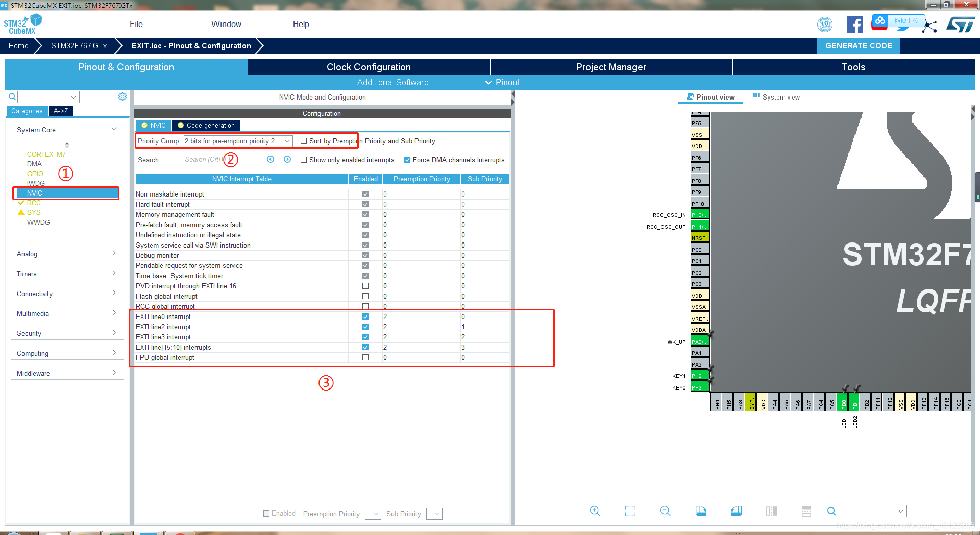Uncheck Force DMA channels Interrupts
980x535 pixels.
(407, 160)
